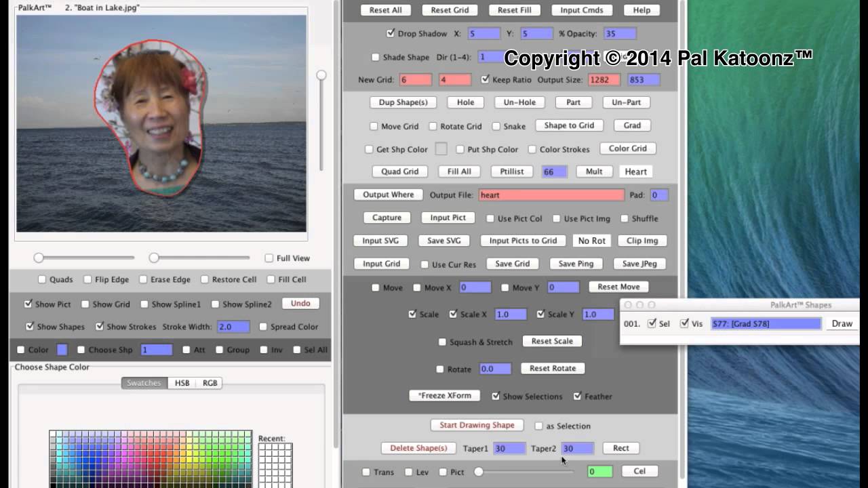The width and height of the screenshot is (868, 488).
Task: Click the Clip Img button
Action: [x=642, y=241]
